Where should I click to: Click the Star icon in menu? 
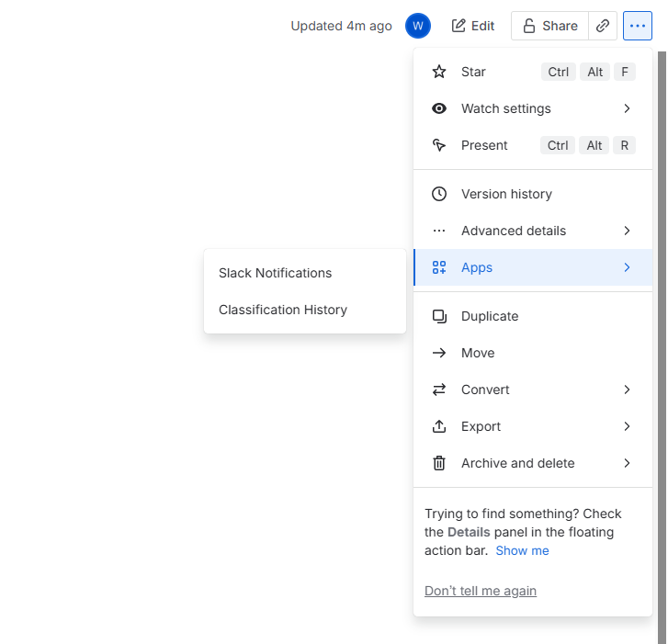439,72
